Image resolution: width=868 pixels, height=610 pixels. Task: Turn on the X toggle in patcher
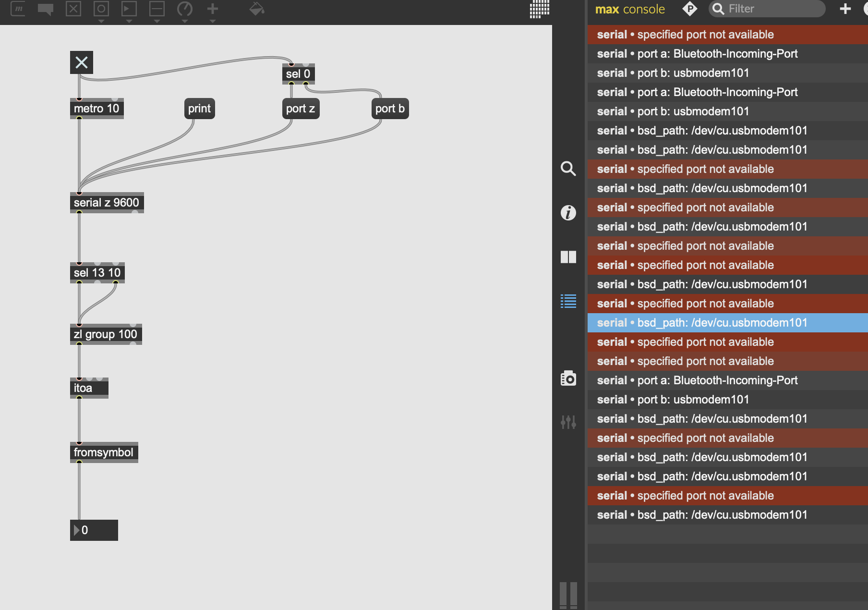pyautogui.click(x=82, y=62)
